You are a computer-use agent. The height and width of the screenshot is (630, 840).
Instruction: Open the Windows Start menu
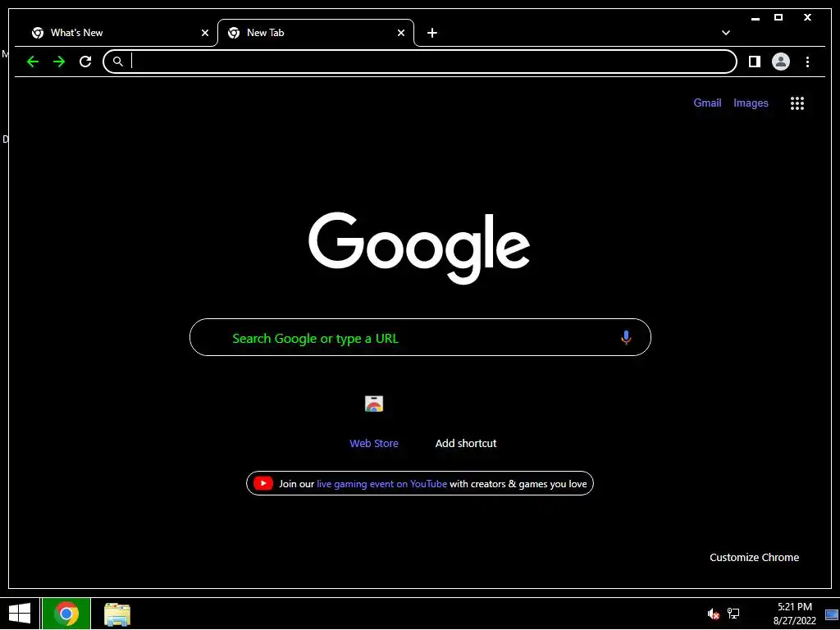tap(20, 614)
